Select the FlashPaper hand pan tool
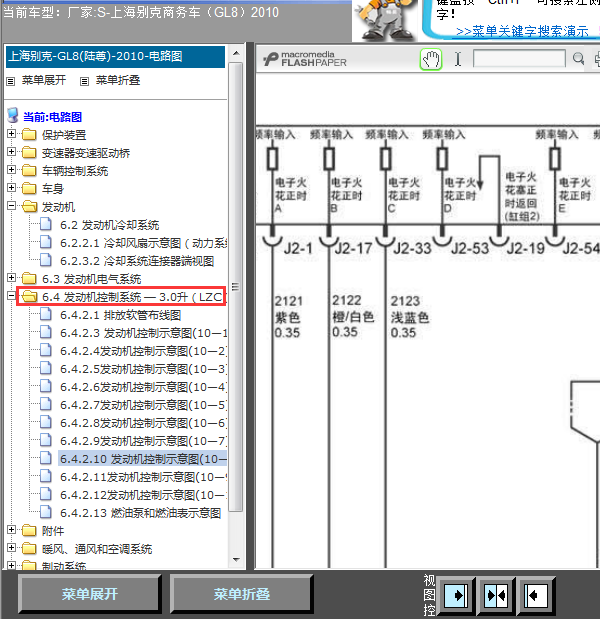The image size is (600, 619). (430, 60)
